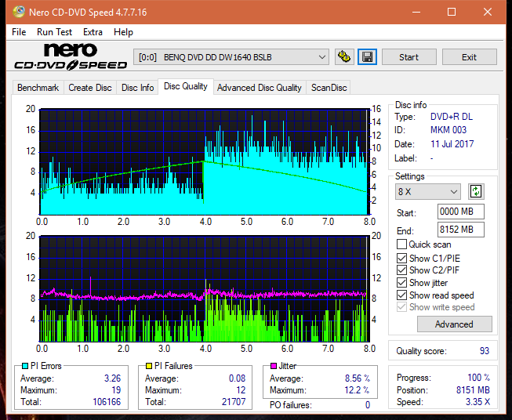This screenshot has width=512, height=420.
Task: Disable Show read speed checkbox
Action: [401, 295]
